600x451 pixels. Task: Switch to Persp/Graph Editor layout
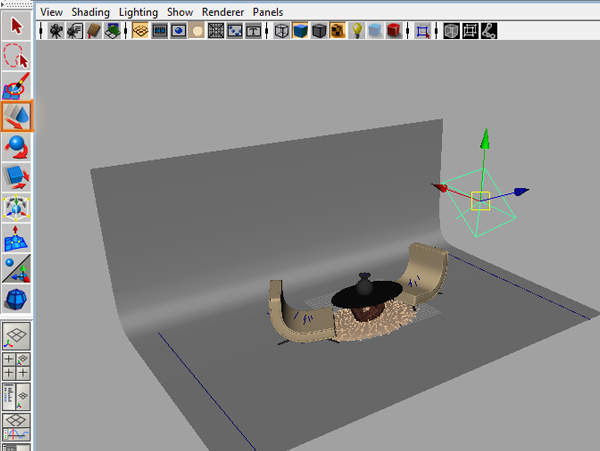click(x=16, y=427)
